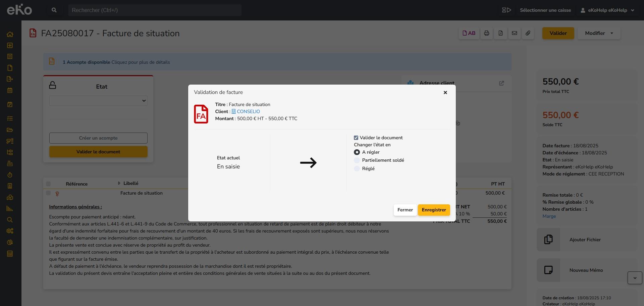Open the Marge link
The height and width of the screenshot is (306, 644).
pyautogui.click(x=549, y=216)
